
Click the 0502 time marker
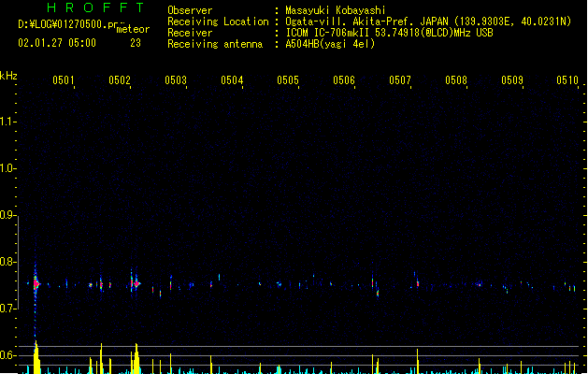(120, 79)
